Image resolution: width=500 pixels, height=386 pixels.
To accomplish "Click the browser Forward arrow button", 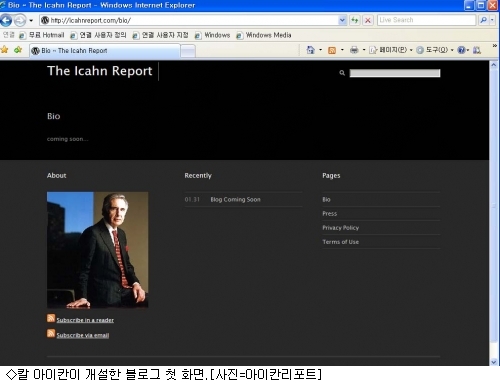I will (x=20, y=21).
